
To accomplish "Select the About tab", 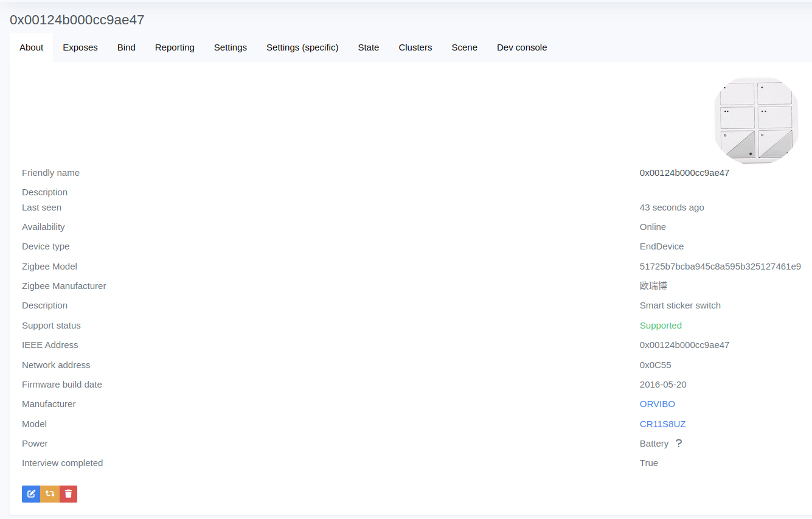I will point(31,47).
